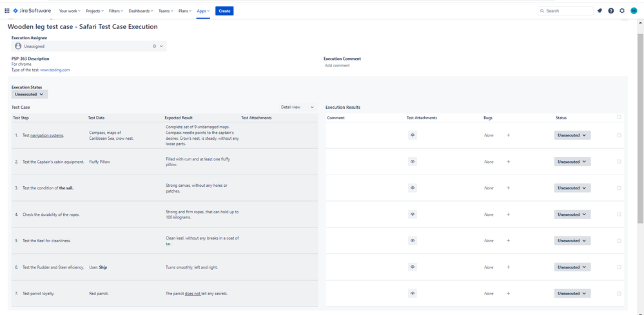Open the Projects menu
The image size is (644, 315).
point(95,11)
